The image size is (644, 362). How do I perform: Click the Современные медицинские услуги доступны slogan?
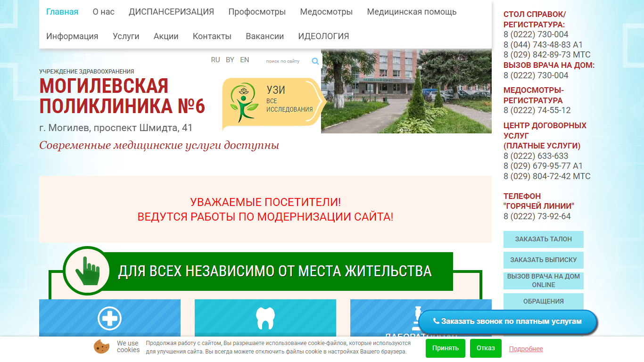(159, 146)
